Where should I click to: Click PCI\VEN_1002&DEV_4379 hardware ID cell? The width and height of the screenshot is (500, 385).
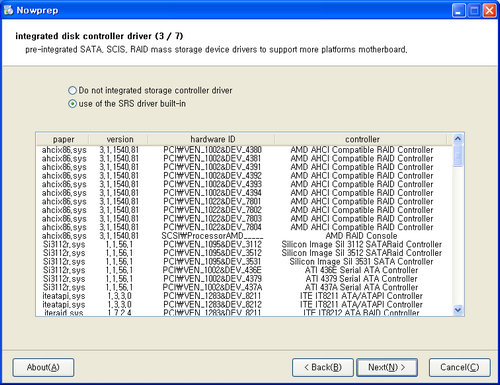[x=212, y=279]
